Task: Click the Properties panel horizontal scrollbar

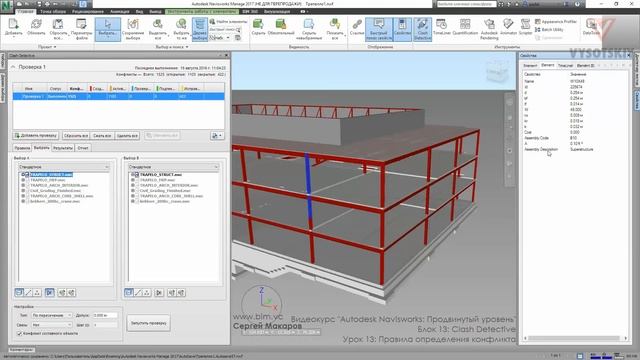Action: pos(576,338)
